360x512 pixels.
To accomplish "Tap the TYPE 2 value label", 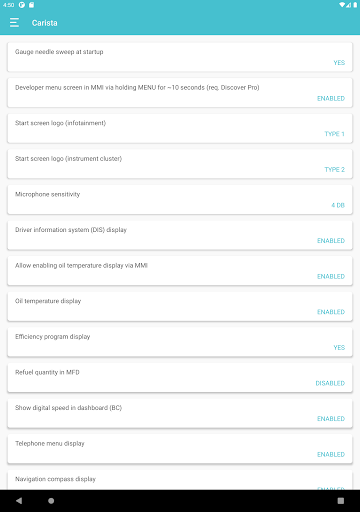I will tap(334, 169).
